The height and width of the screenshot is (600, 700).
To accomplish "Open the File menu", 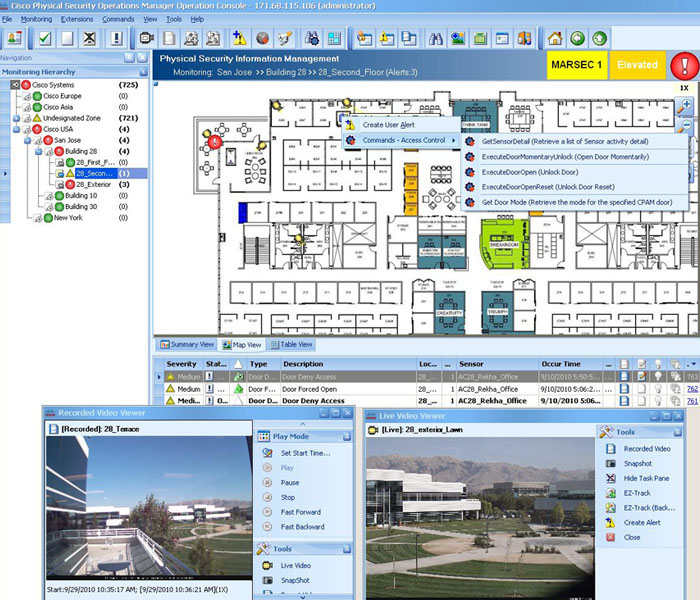I will pyautogui.click(x=7, y=19).
